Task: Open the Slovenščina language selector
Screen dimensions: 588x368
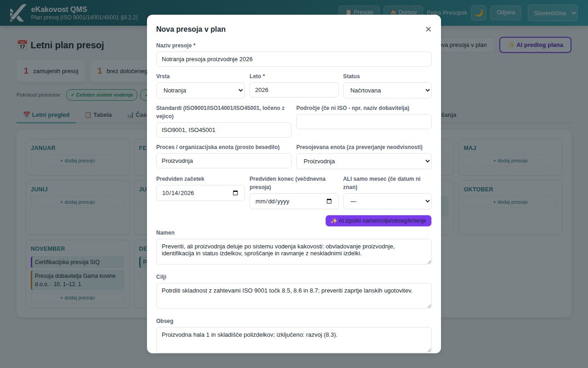Action: pyautogui.click(x=553, y=13)
